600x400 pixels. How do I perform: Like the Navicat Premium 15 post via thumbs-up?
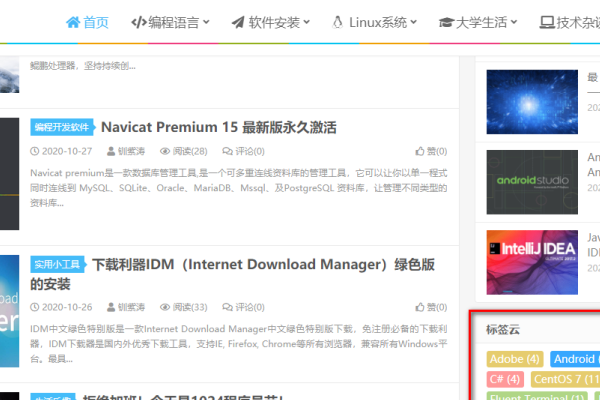click(418, 151)
